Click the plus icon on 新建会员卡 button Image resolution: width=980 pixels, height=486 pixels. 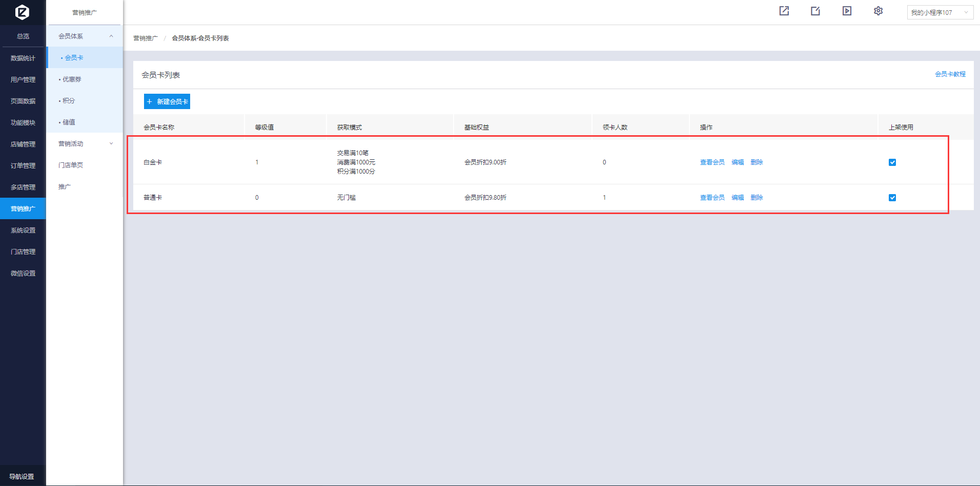coord(150,101)
